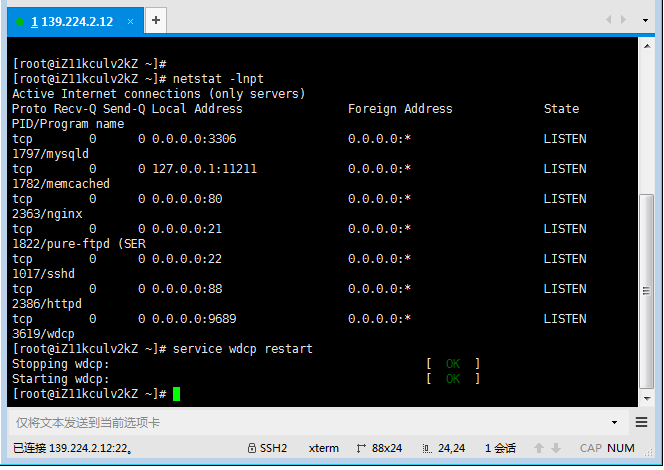Image resolution: width=664 pixels, height=470 pixels.
Task: Click the status bar down arrow
Action: point(556,448)
